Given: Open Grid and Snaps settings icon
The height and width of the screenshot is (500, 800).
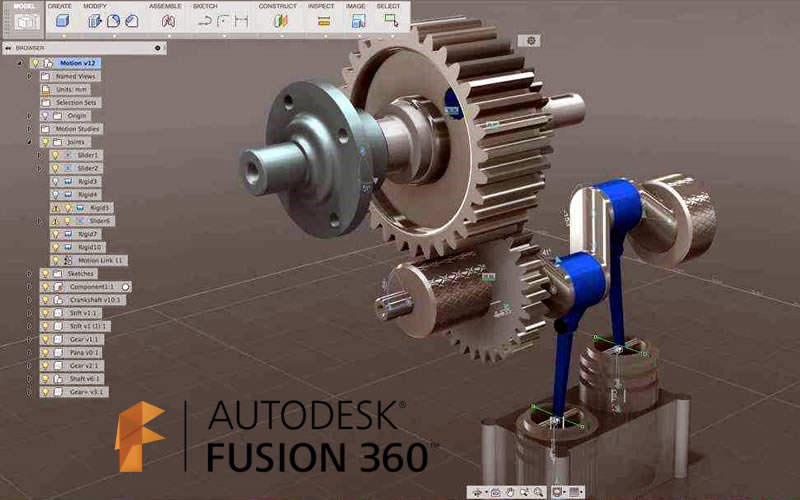Looking at the screenshot, I should [574, 492].
